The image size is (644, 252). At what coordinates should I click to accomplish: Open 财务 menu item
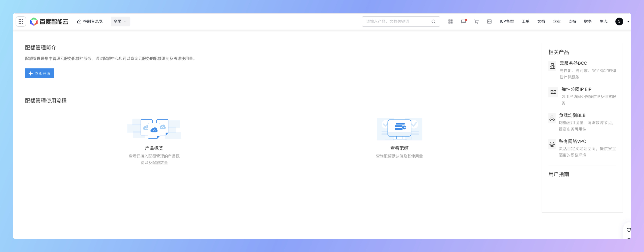click(588, 21)
